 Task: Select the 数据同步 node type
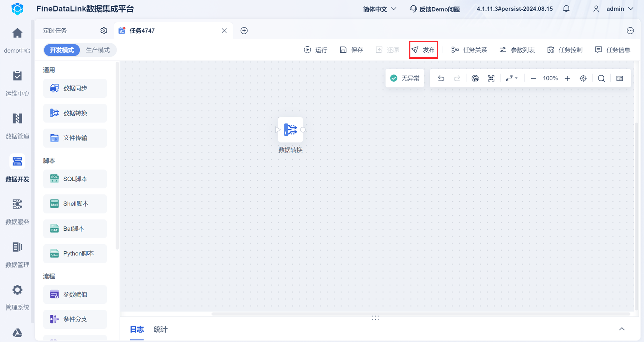[x=75, y=88]
